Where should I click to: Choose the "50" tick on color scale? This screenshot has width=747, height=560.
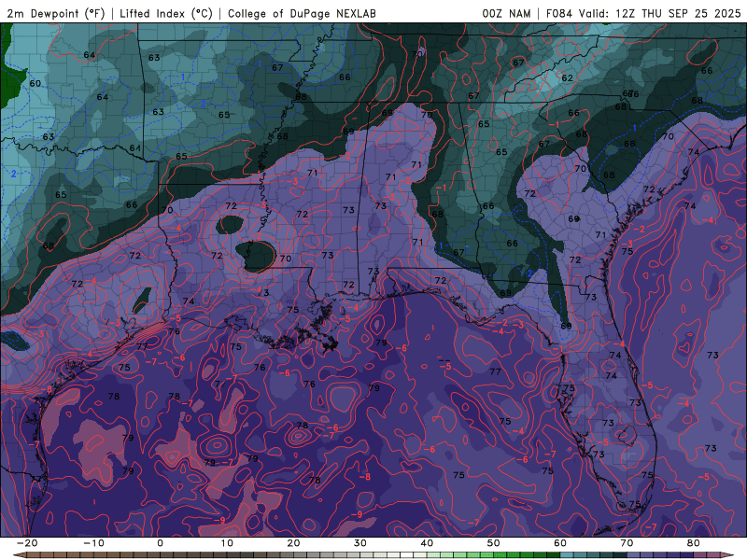pos(494,543)
